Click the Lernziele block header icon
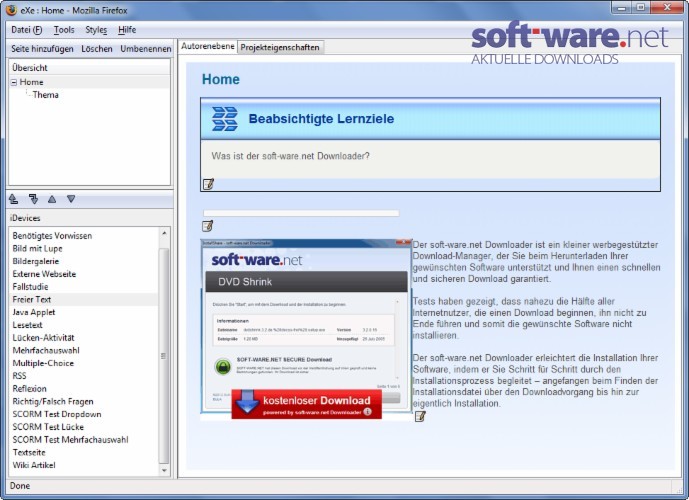The width and height of the screenshot is (689, 500). click(225, 119)
